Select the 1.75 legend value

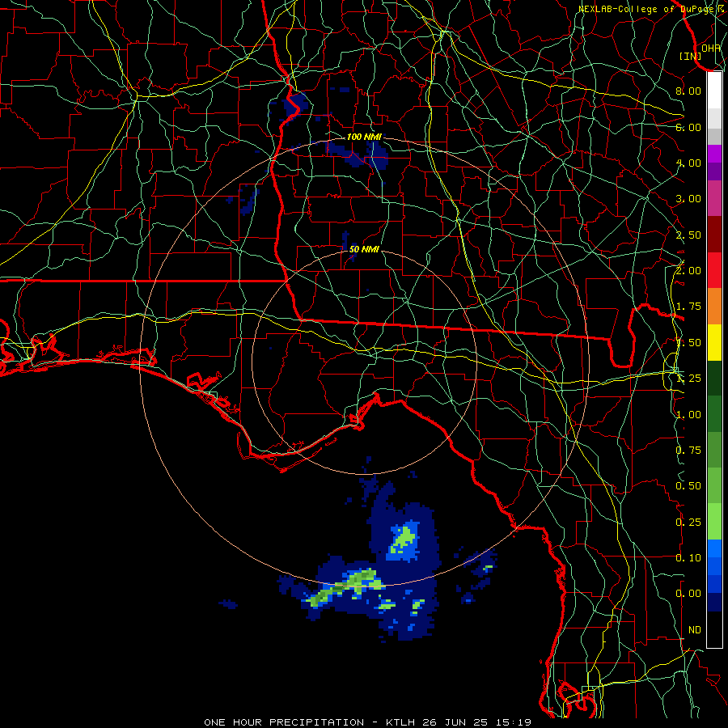pyautogui.click(x=688, y=307)
